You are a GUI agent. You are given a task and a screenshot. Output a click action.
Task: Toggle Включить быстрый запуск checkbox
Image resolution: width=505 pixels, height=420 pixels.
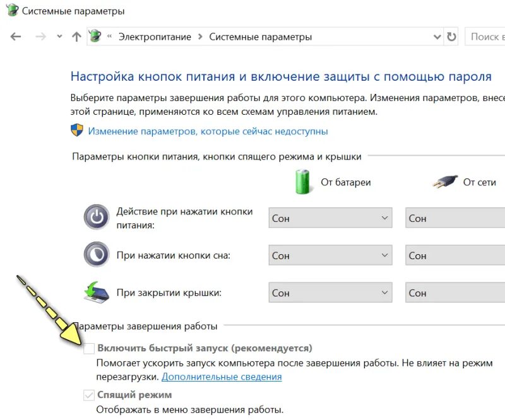89,348
